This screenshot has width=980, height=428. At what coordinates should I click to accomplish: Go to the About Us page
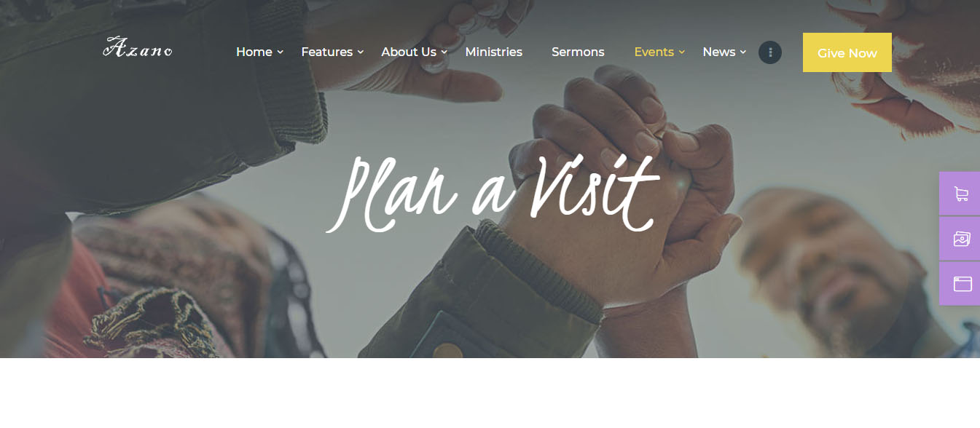409,52
